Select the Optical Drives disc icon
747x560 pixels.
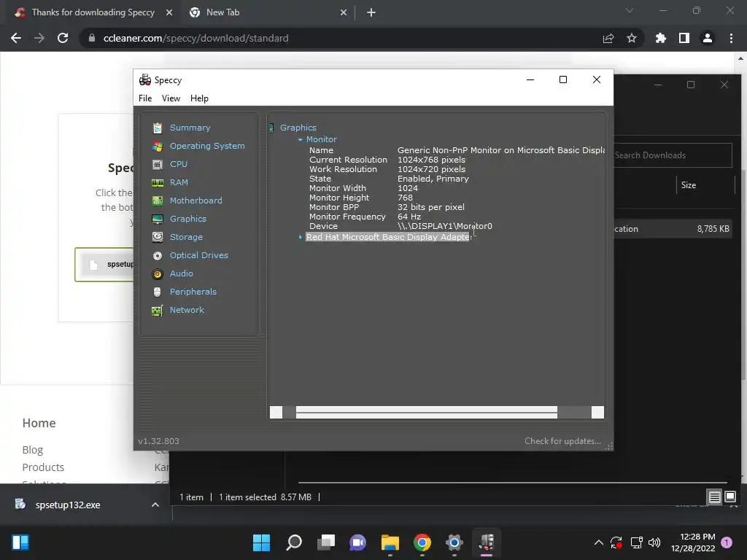158,256
